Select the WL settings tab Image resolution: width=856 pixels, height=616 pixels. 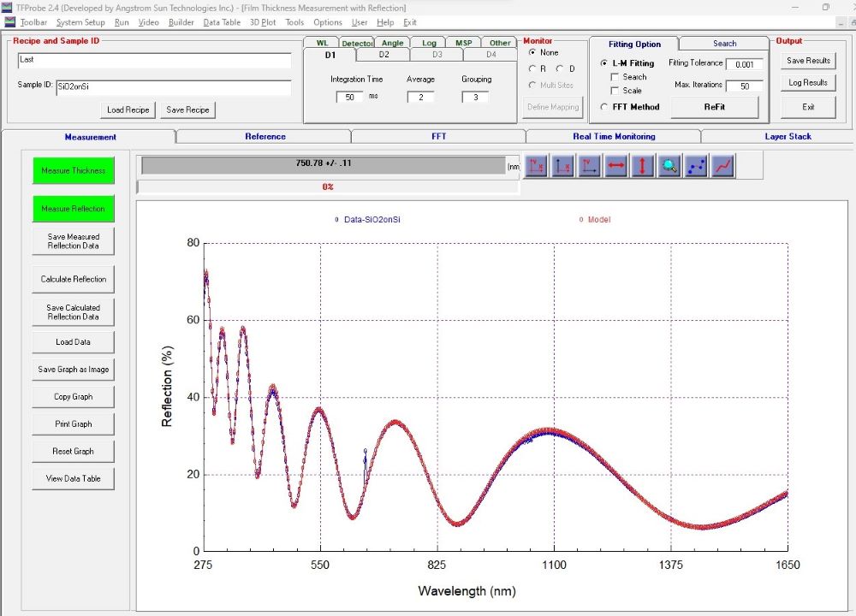322,43
